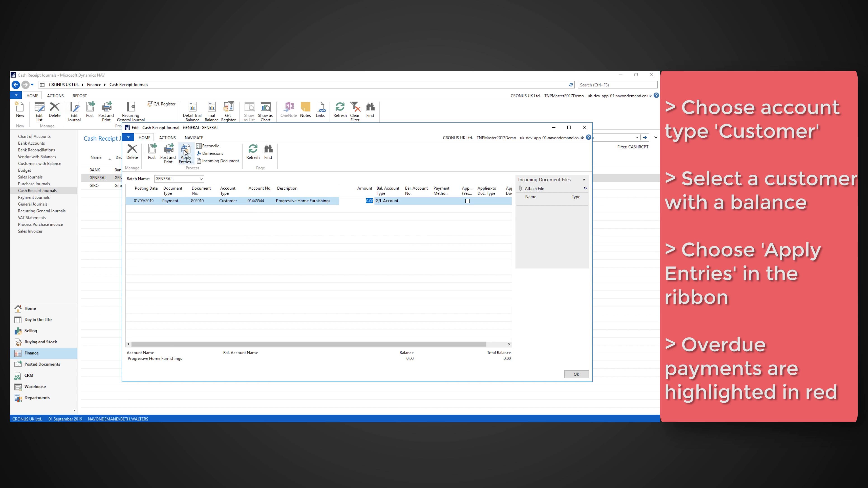Click Post and Print in the Edit journal ribbon
This screenshot has height=488, width=868.
[x=168, y=154]
